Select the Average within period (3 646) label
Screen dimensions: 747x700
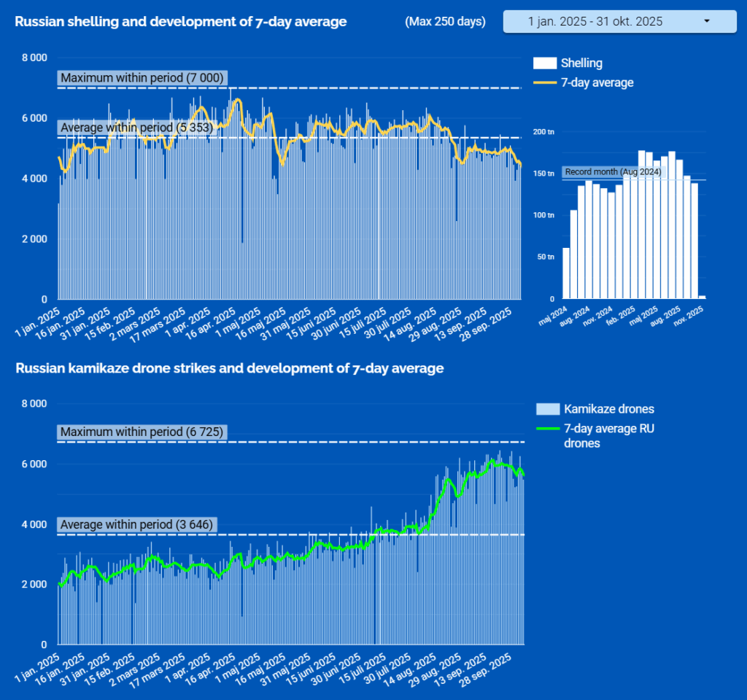136,524
